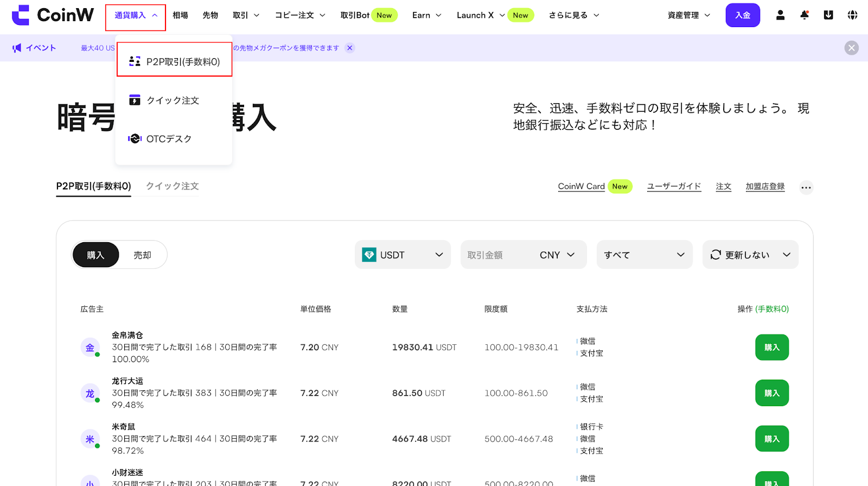Click the 100.00-19830.41 limit range
The image size is (868, 486).
pos(521,348)
